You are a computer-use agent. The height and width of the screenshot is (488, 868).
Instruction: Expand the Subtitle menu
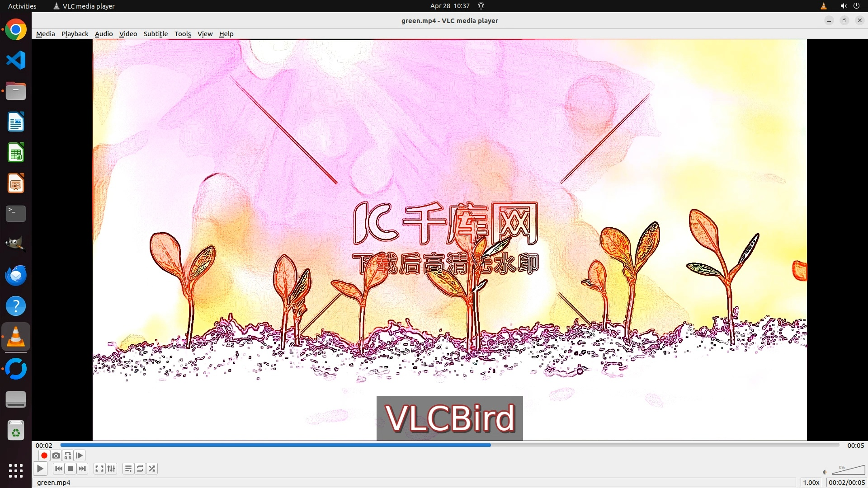tap(156, 34)
